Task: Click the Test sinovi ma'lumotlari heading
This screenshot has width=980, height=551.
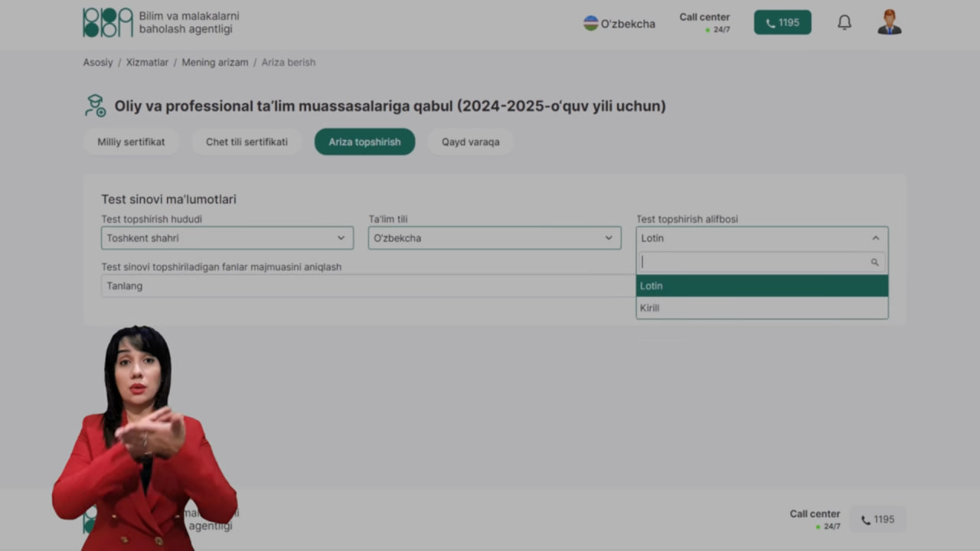Action: coord(168,199)
